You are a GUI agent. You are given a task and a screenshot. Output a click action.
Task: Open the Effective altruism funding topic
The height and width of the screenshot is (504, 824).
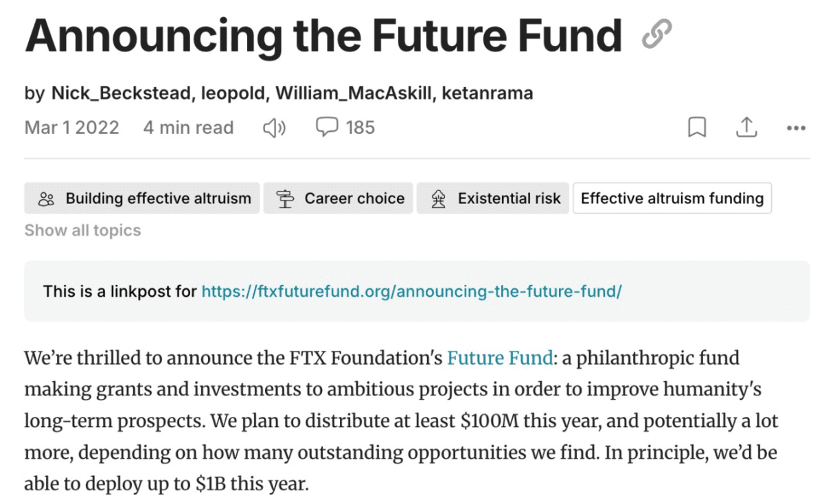tap(672, 199)
